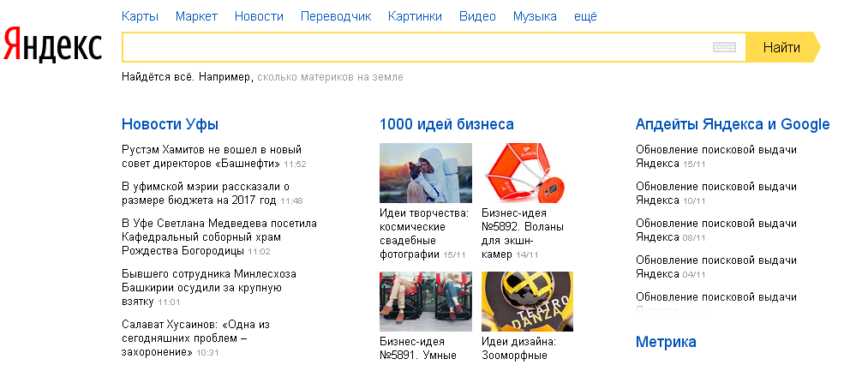The width and height of the screenshot is (868, 365).
Task: Click the Яндекс logo
Action: click(x=52, y=45)
